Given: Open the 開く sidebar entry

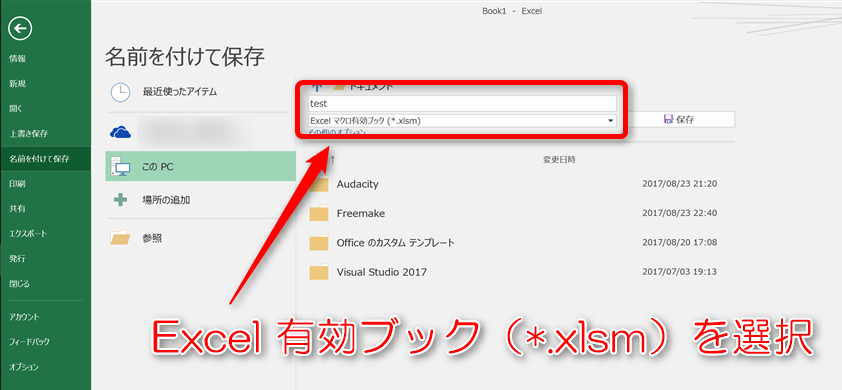Looking at the screenshot, I should click(x=16, y=109).
